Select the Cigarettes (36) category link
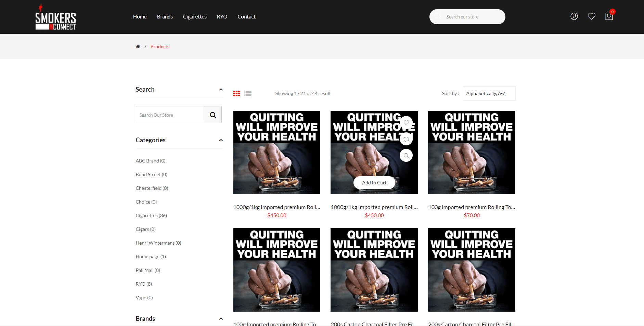The width and height of the screenshot is (644, 326). tap(151, 216)
